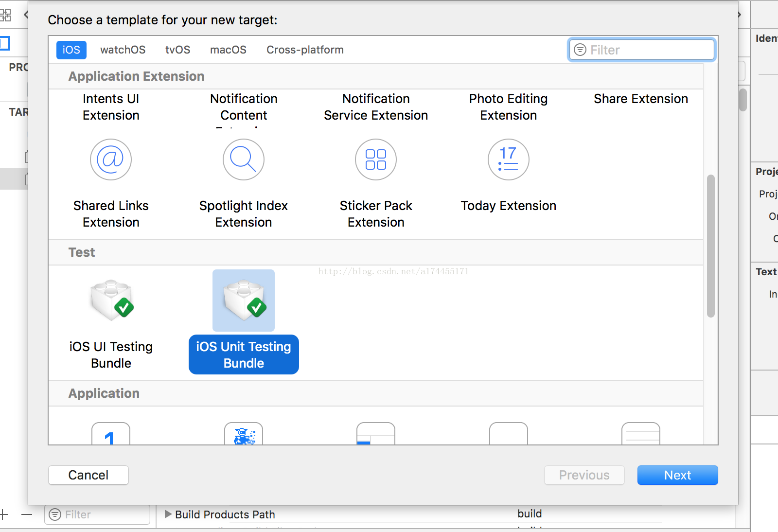
Task: Open the macOS templates tab
Action: click(228, 50)
